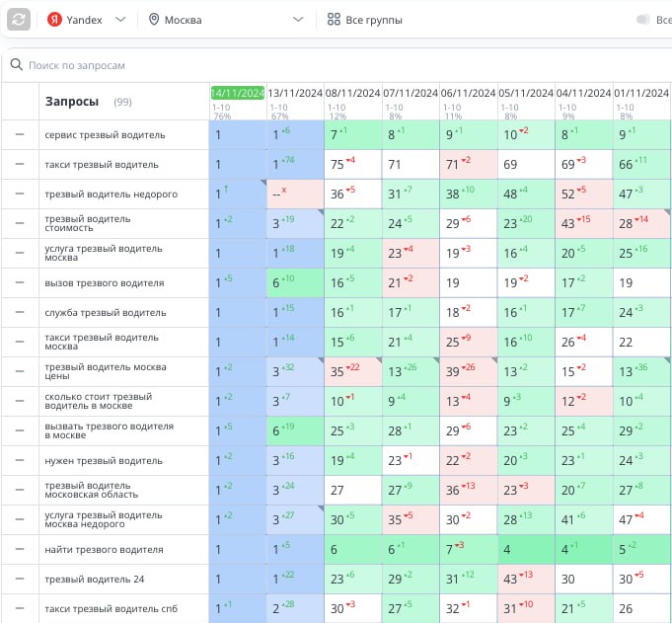
Task: Select the 14/11/2024 date column header
Action: coord(238,93)
